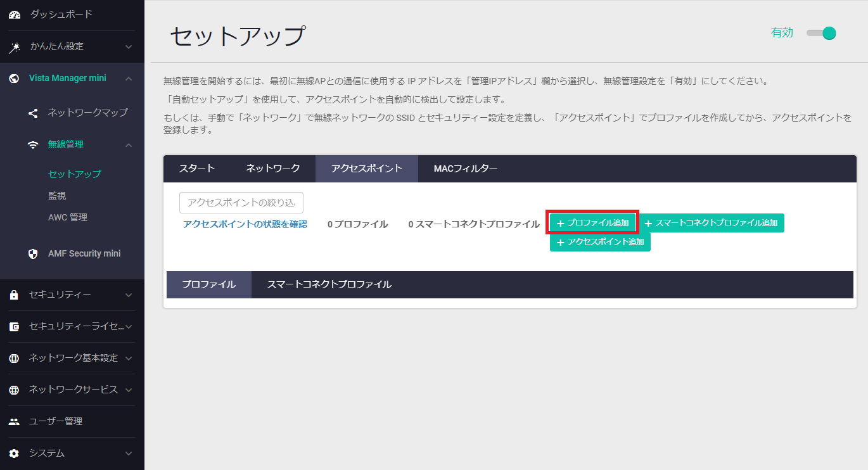Toggle the 有効 wireless management switch

tap(822, 34)
